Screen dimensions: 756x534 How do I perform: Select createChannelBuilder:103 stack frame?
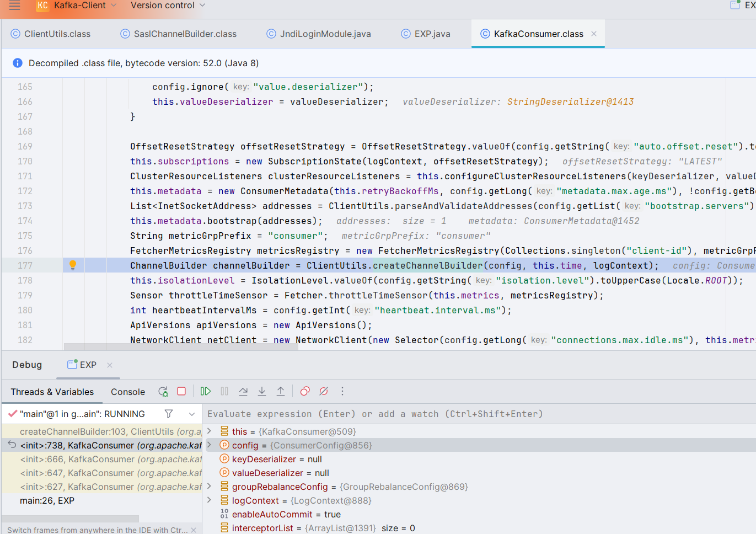pos(102,431)
